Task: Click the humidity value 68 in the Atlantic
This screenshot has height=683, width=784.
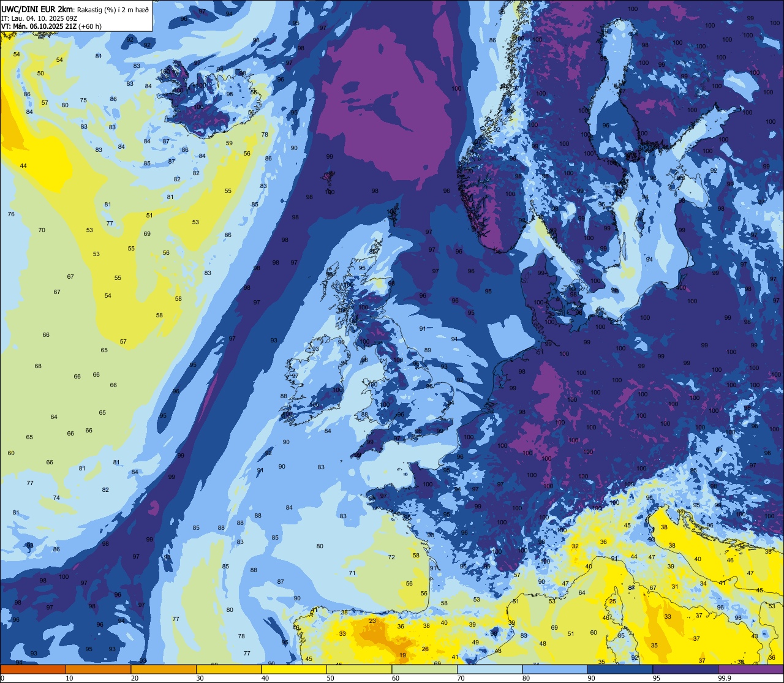Action: coord(38,366)
